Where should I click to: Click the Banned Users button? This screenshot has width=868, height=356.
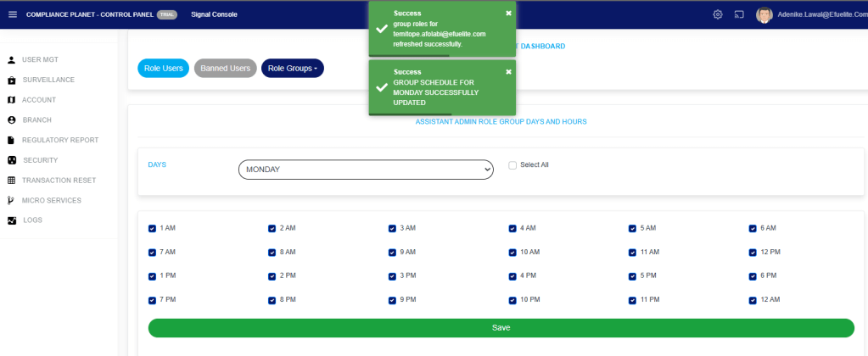coord(225,68)
